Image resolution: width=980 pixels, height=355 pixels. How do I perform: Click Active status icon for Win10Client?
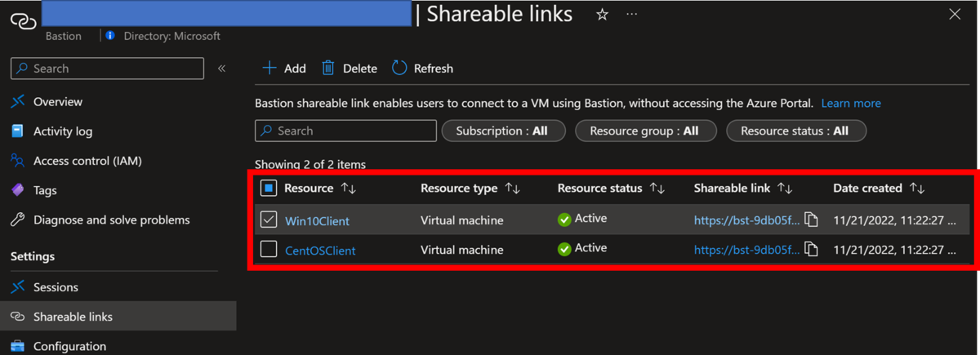(x=564, y=220)
